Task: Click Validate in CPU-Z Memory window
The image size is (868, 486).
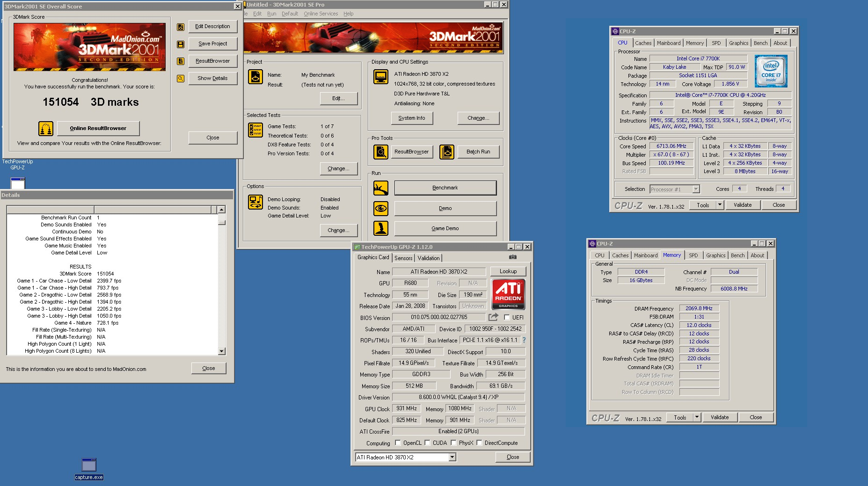Action: tap(720, 417)
